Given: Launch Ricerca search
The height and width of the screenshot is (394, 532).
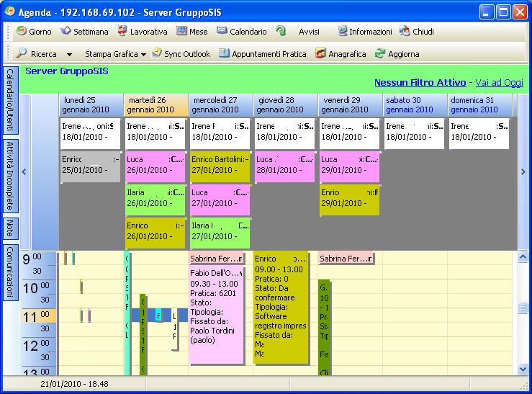Looking at the screenshot, I should pos(36,54).
